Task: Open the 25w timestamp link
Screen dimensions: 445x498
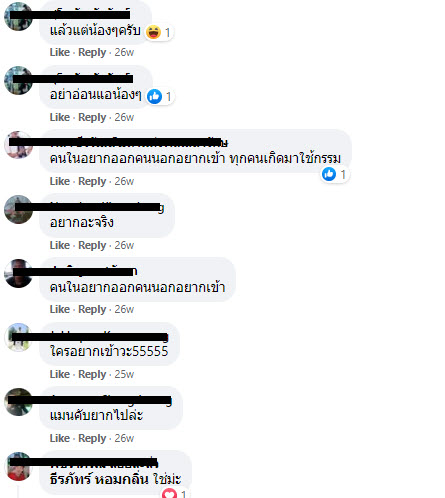Action: point(124,374)
